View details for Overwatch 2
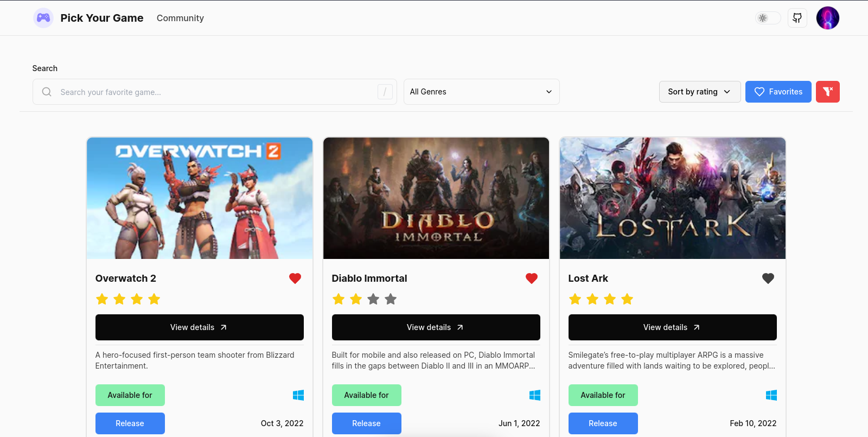Image resolution: width=868 pixels, height=437 pixels. 200,327
